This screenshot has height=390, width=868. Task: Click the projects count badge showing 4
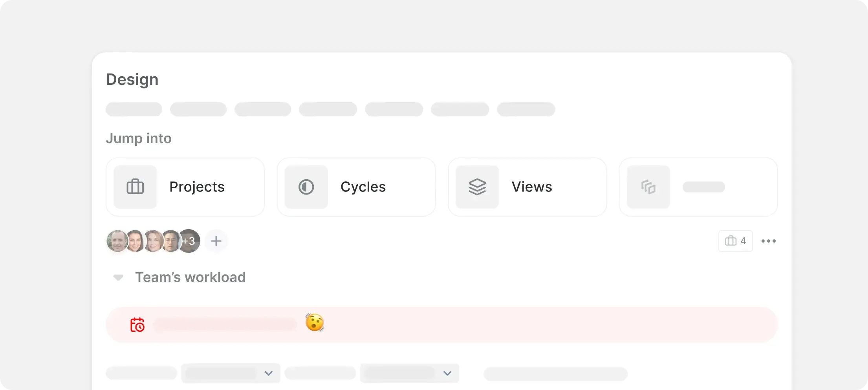tap(735, 241)
